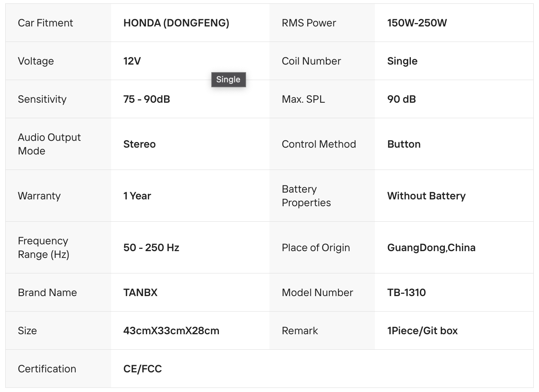The height and width of the screenshot is (392, 539).
Task: Click the Single coil number value
Action: pos(402,61)
